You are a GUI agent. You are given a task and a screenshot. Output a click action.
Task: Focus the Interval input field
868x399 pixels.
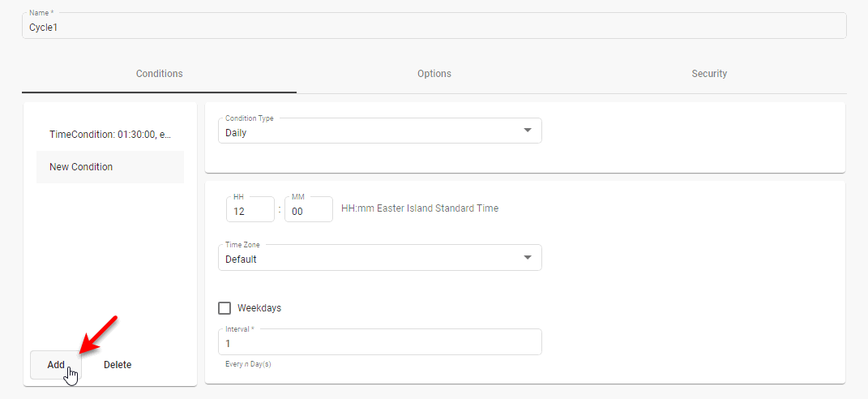pyautogui.click(x=379, y=343)
